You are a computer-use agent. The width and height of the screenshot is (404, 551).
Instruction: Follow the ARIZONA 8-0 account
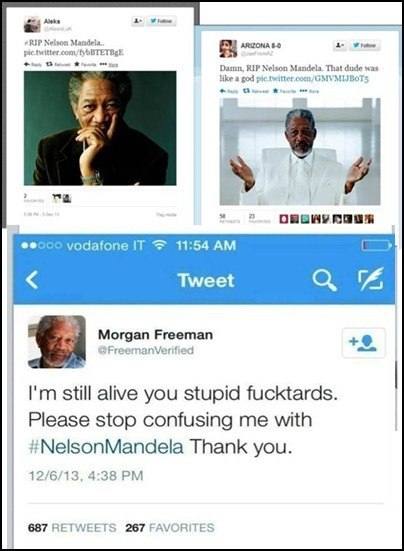(x=365, y=45)
